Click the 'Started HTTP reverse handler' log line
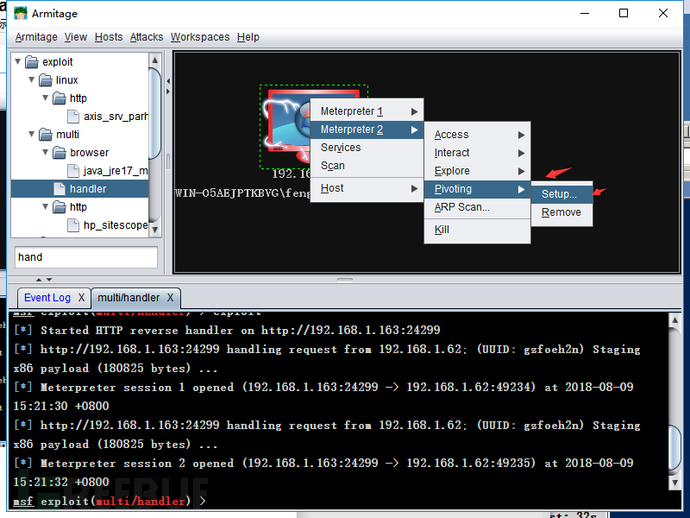Image resolution: width=690 pixels, height=518 pixels. coord(227,330)
